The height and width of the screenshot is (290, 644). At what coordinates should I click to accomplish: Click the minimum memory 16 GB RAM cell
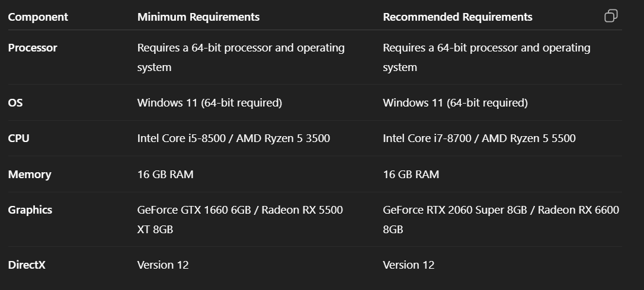coord(165,175)
